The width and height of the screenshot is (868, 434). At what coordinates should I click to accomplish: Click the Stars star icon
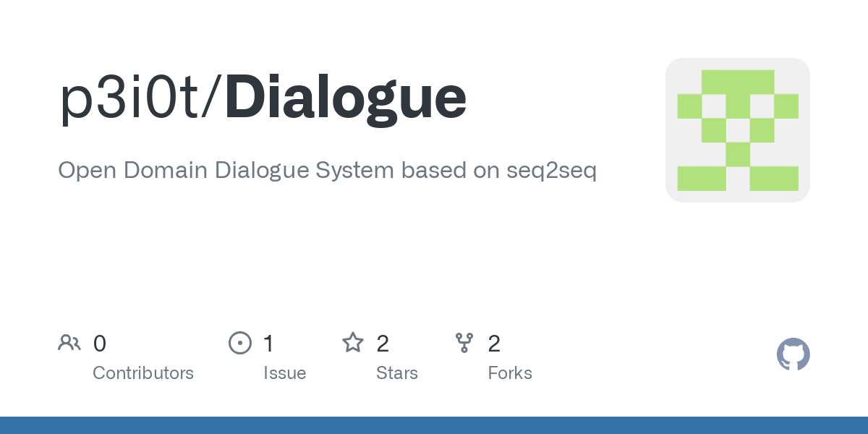(353, 342)
